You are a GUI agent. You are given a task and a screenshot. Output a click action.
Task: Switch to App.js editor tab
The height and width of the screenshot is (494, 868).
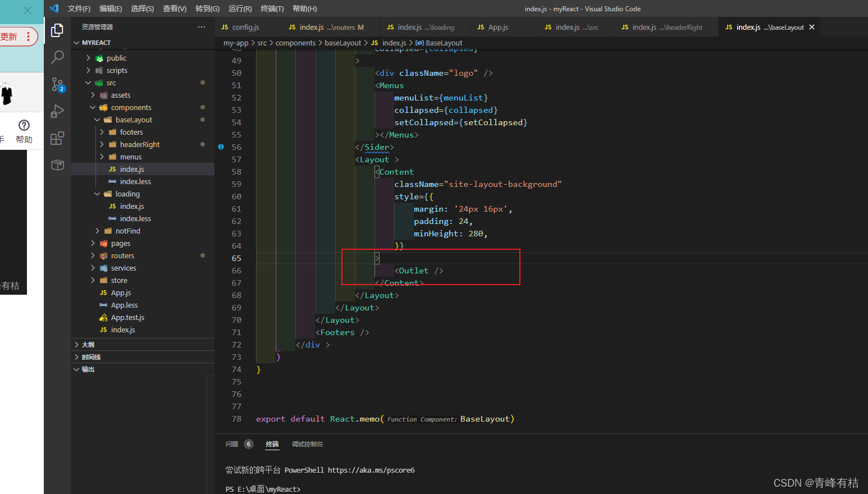coord(504,27)
